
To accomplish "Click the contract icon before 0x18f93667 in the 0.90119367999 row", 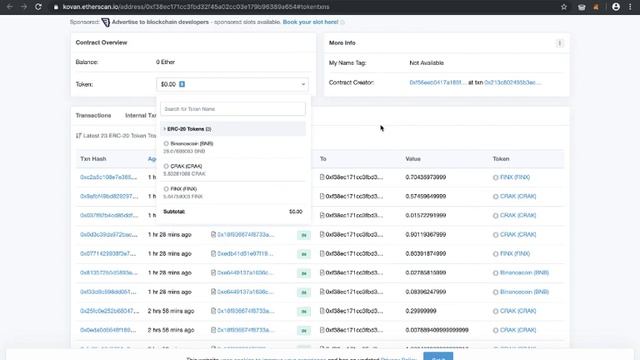I will tap(213, 234).
